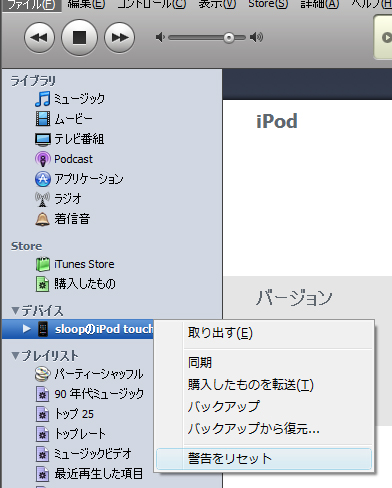The height and width of the screenshot is (488, 392).
Task: Click the stop playback button
Action: pos(79,37)
